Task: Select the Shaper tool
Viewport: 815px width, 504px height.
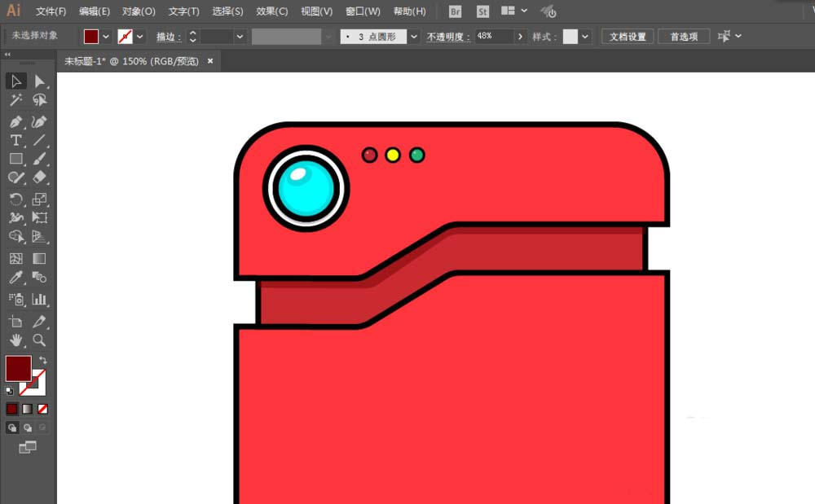Action: pos(16,177)
